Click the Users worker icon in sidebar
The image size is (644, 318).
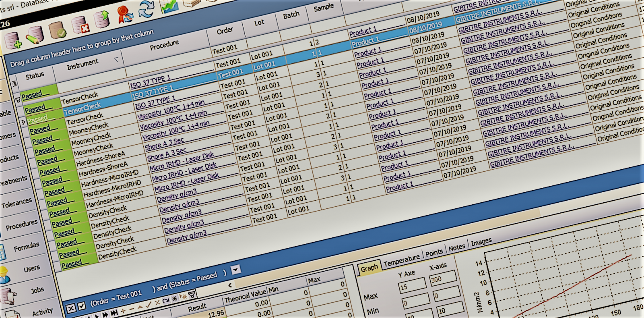pos(4,275)
